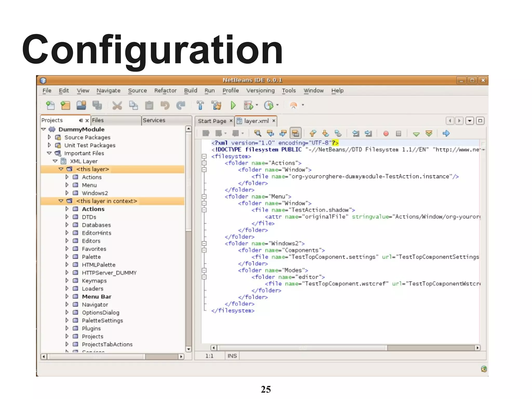Click the Build Main Project hammer icon
The image size is (532, 399).
coord(200,105)
